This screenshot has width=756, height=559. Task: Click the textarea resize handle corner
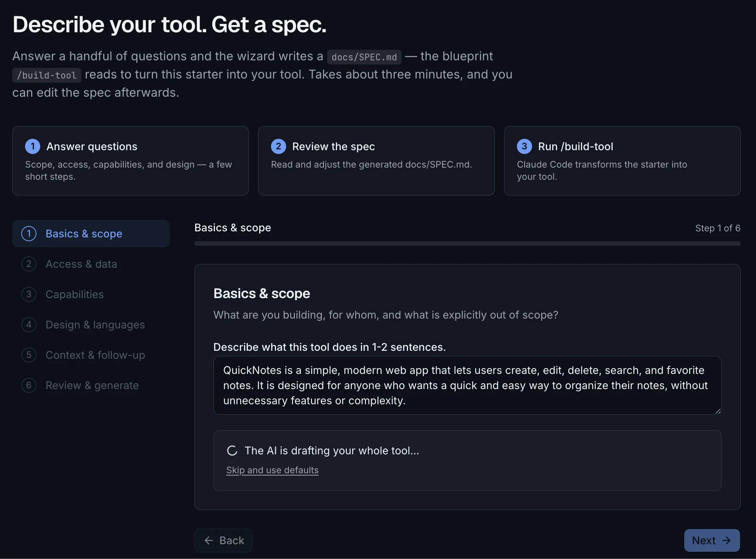pyautogui.click(x=718, y=411)
